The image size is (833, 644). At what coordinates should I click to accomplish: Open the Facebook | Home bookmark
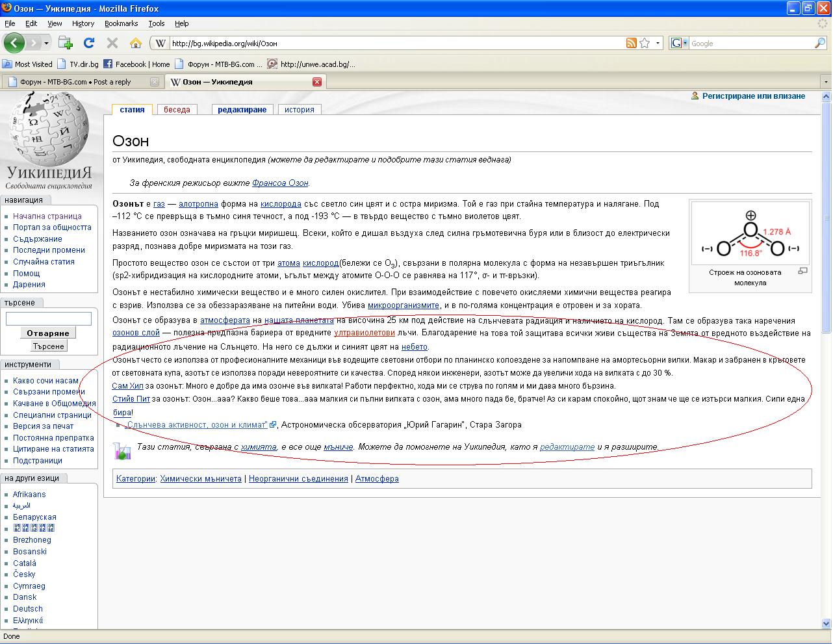[x=137, y=64]
